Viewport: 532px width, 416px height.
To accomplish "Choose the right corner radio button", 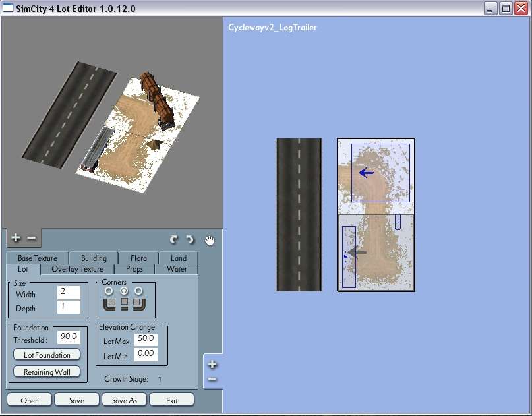I will coord(138,291).
